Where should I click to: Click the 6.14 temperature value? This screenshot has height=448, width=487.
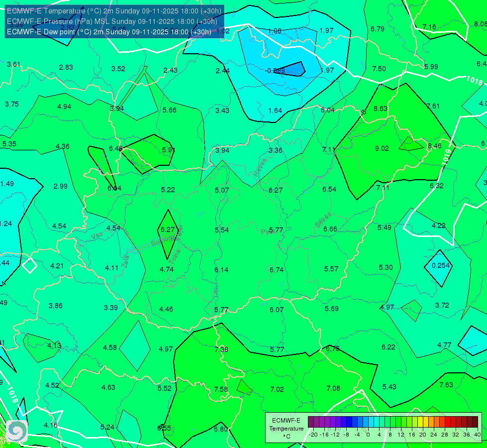(x=221, y=270)
